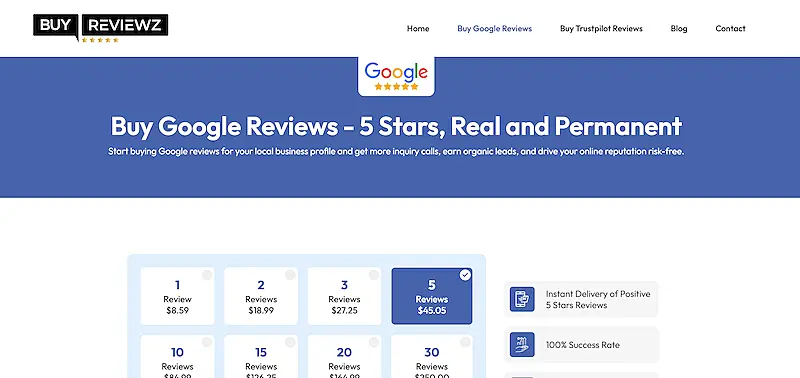The image size is (800, 378).
Task: Click the 'Start buying Google reviews' subtitle
Action: (396, 152)
